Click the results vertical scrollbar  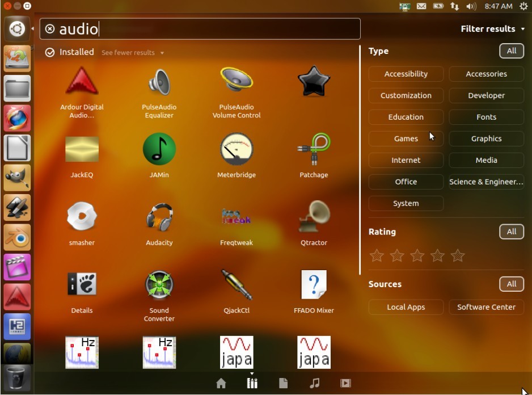[x=360, y=159]
